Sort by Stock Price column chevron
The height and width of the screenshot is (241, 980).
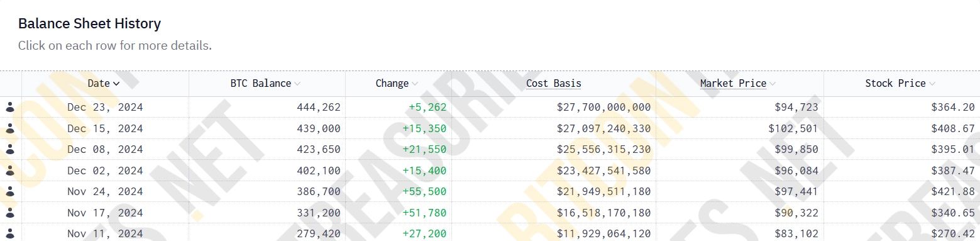tap(932, 84)
